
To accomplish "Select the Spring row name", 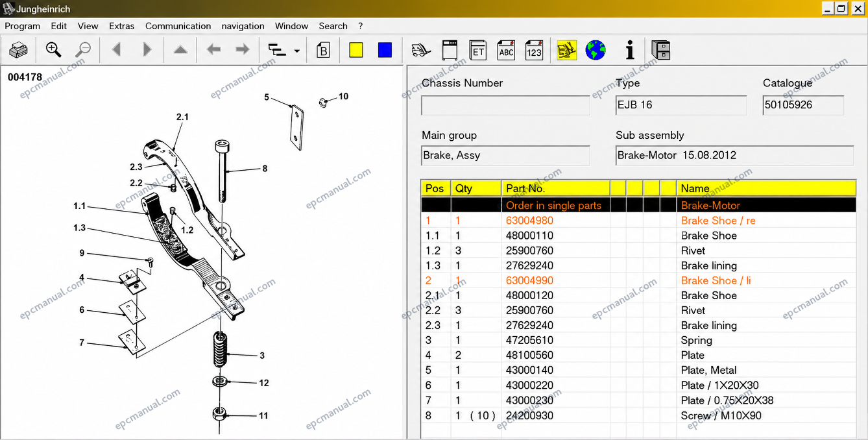I will 696,341.
